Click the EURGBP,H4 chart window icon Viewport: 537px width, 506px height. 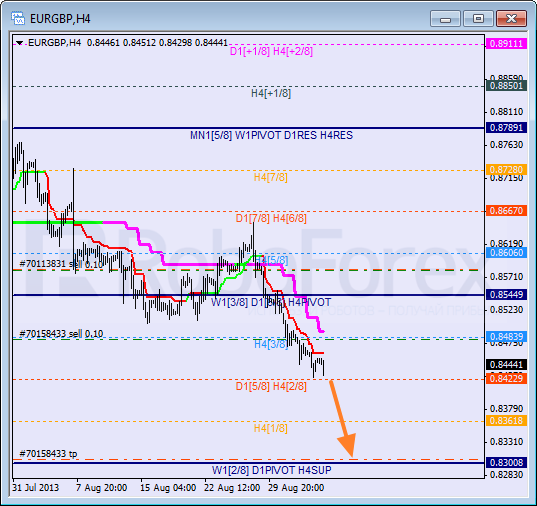pyautogui.click(x=17, y=18)
